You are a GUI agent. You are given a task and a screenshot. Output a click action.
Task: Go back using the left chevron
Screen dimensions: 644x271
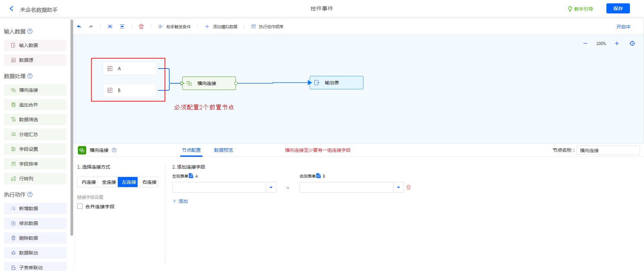pos(11,9)
